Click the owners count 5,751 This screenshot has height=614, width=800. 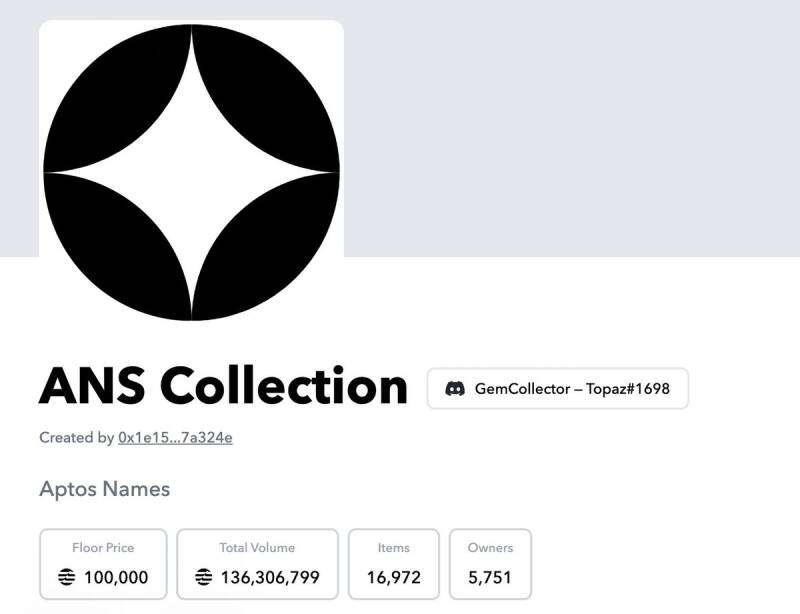click(490, 577)
